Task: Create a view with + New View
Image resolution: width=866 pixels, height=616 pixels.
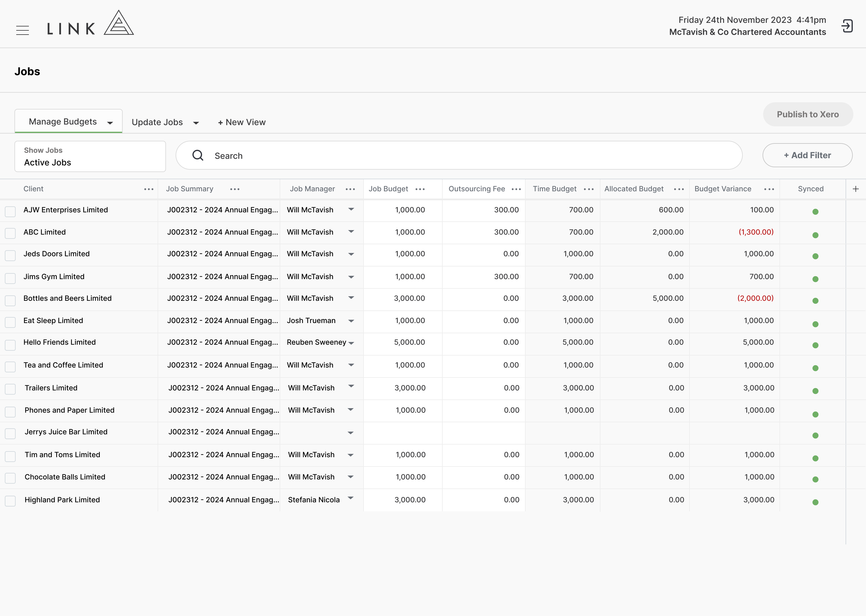Action: point(242,122)
